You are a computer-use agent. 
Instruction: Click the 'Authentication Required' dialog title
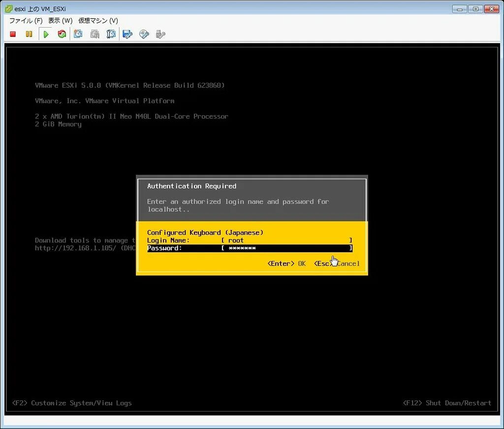point(191,186)
